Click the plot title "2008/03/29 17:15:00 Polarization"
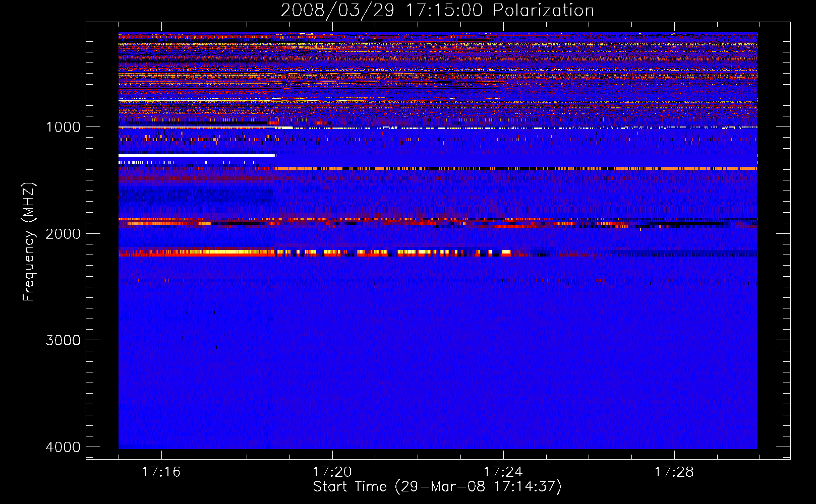 437,11
